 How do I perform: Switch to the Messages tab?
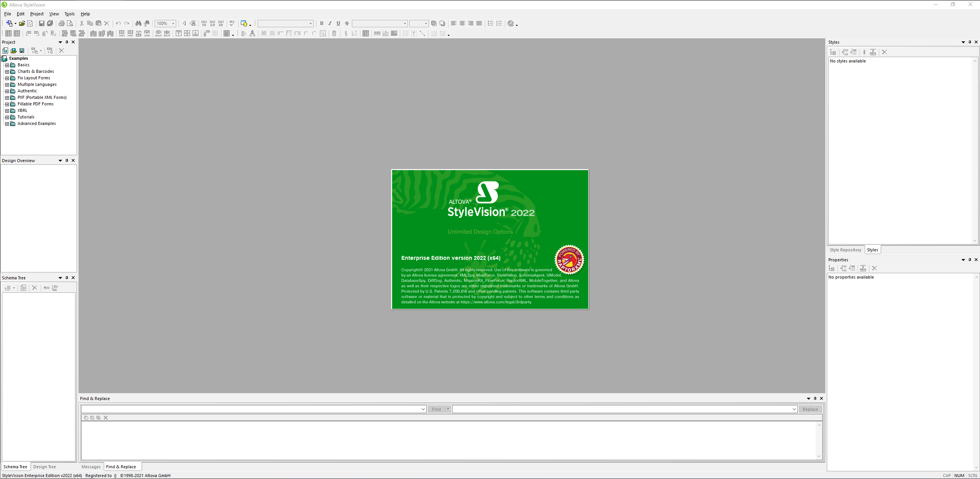pos(91,467)
